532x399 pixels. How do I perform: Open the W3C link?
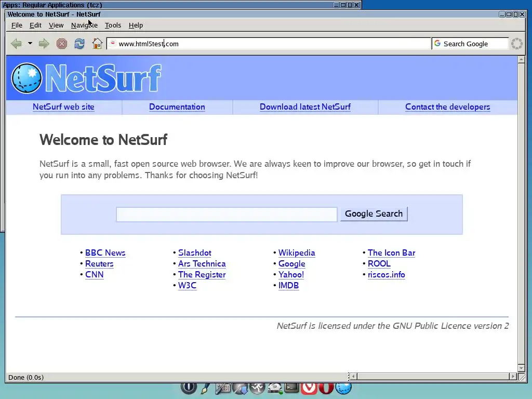coord(187,285)
